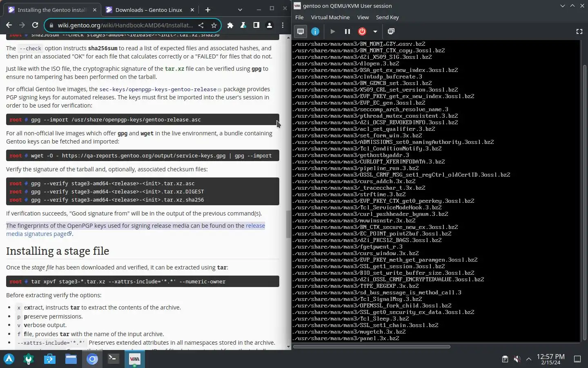View site information lock icon

coord(51,25)
